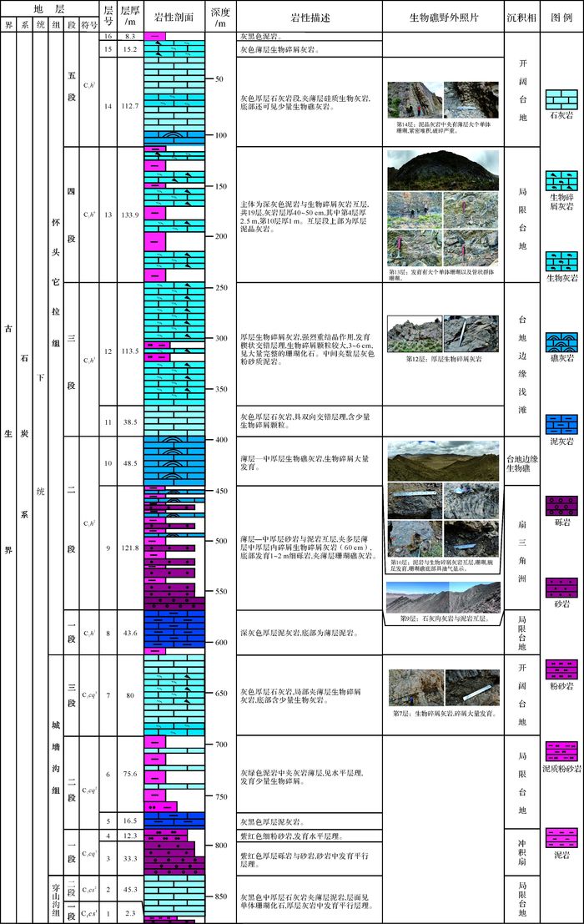Click the 岩性描述 column header
The height and width of the screenshot is (924, 584).
309,17
